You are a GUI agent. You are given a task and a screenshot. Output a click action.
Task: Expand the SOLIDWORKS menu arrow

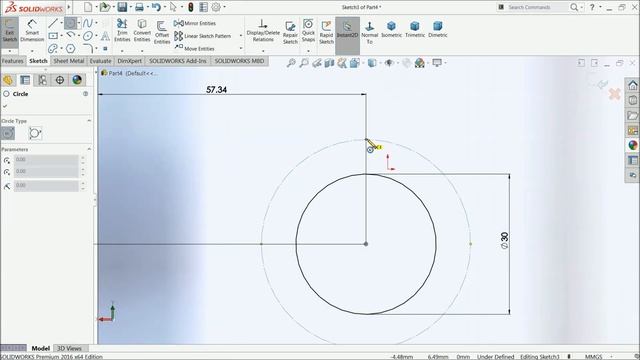coord(69,7)
